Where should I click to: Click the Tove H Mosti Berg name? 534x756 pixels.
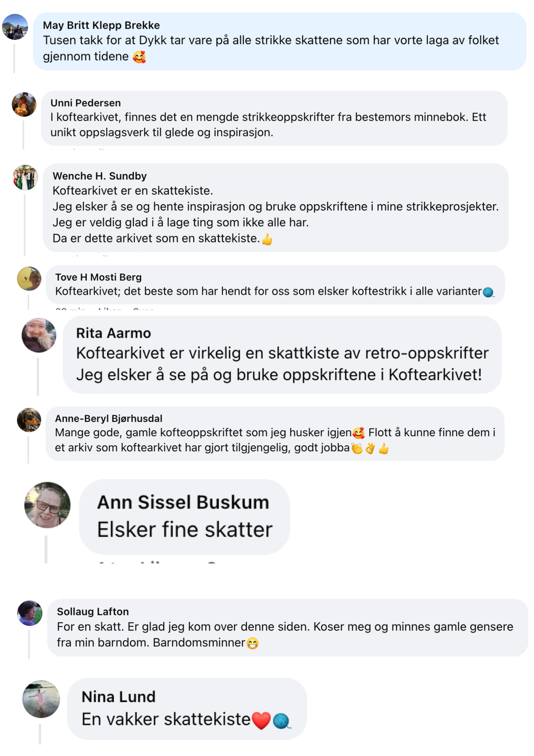point(98,277)
